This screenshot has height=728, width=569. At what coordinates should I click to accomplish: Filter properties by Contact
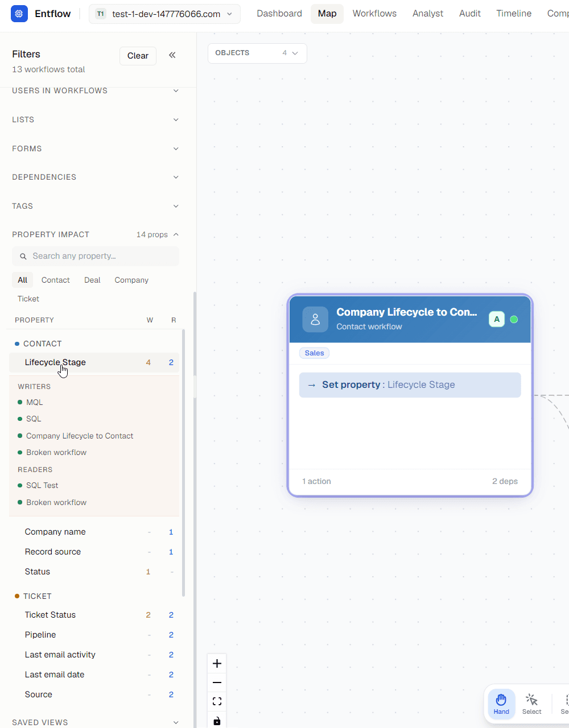point(56,280)
